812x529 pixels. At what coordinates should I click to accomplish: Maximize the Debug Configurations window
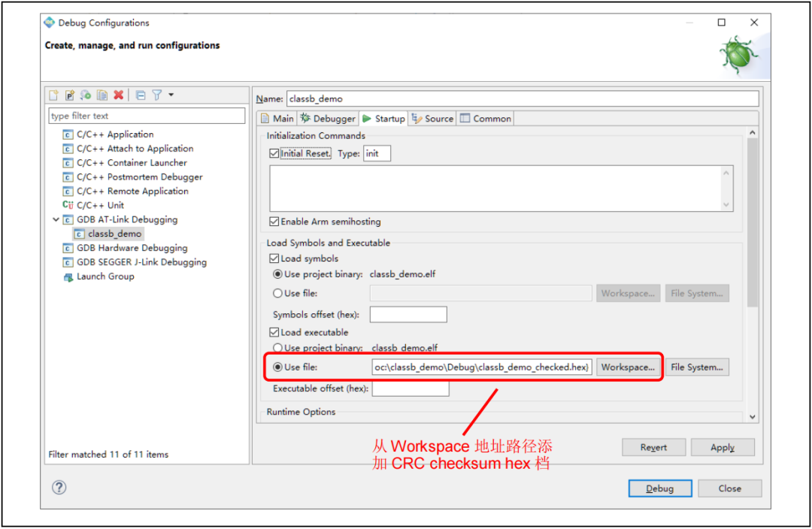coord(721,23)
